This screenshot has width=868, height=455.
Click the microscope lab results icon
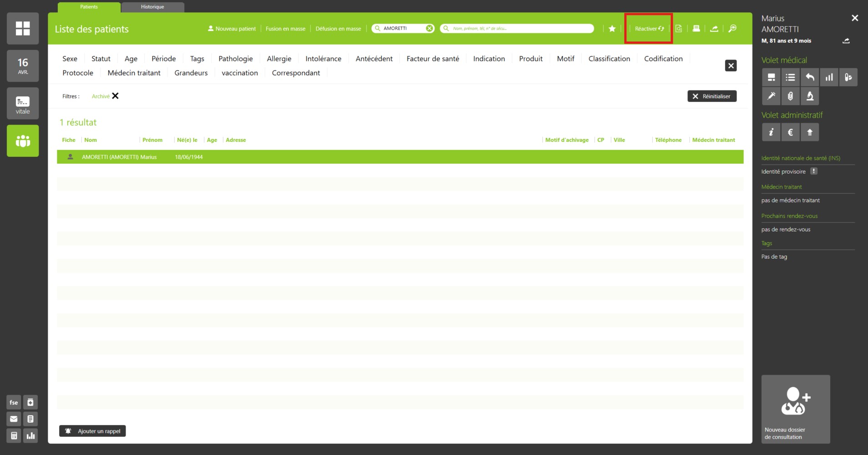(x=810, y=96)
